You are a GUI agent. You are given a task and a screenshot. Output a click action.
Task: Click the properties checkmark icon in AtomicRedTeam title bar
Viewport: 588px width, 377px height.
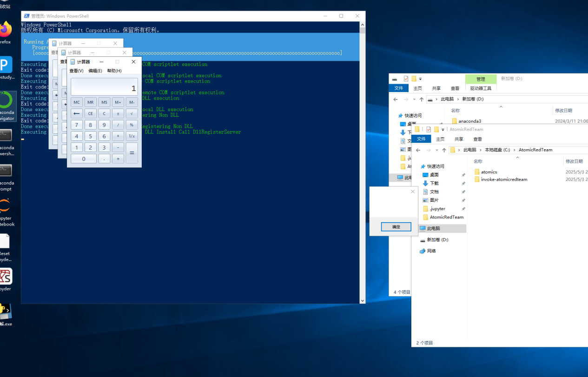429,129
